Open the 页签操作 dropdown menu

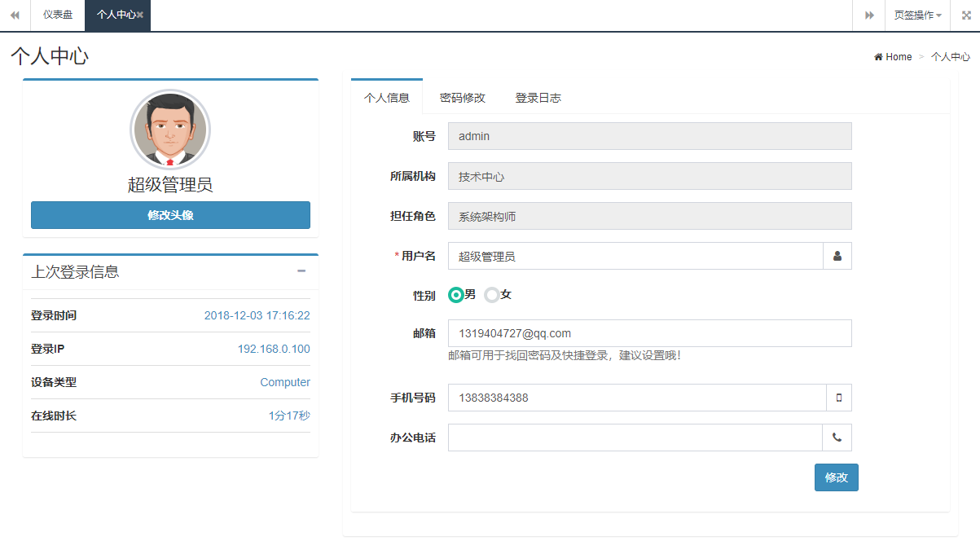pos(917,15)
